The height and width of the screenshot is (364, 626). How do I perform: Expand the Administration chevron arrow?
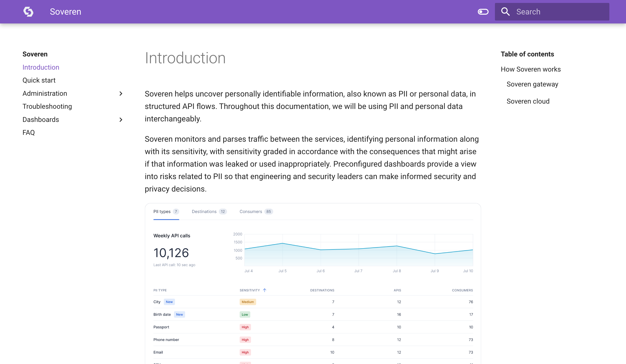pos(121,94)
